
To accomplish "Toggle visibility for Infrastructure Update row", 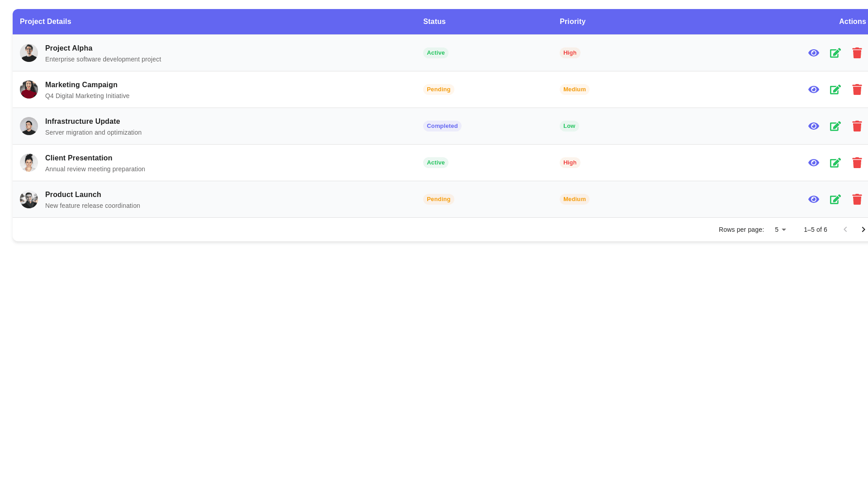I will 813,126.
